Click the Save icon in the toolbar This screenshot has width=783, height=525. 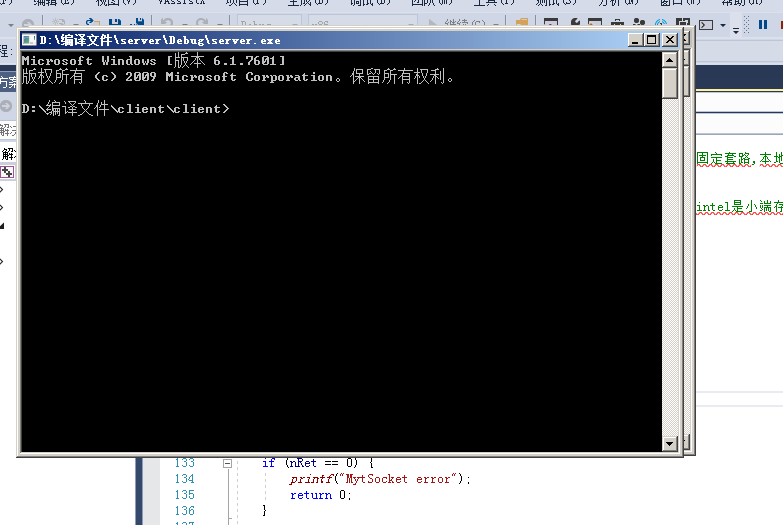click(x=115, y=23)
